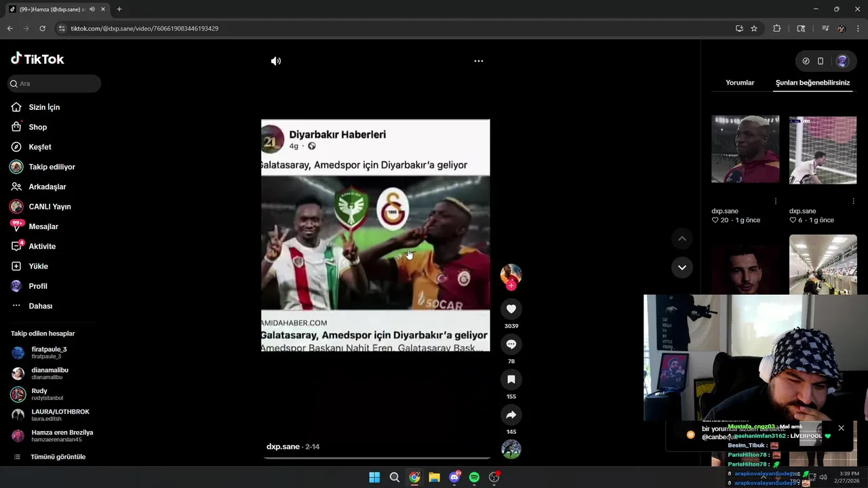This screenshot has height=488, width=868.
Task: Click the Ara search field
Action: tap(54, 83)
